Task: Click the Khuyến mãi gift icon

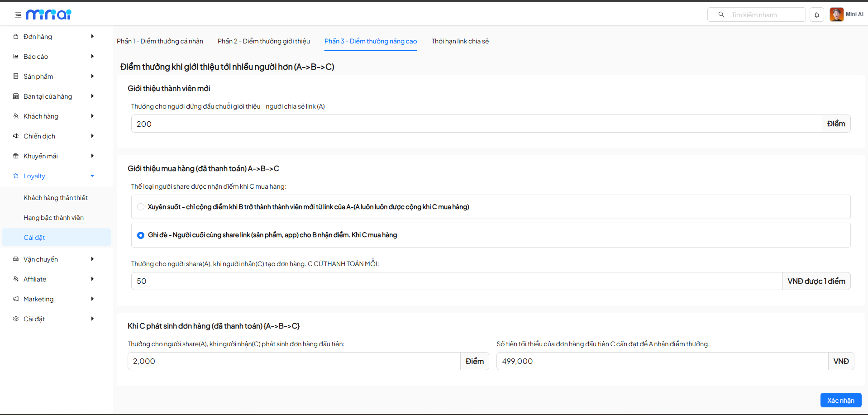Action: pyautogui.click(x=16, y=156)
